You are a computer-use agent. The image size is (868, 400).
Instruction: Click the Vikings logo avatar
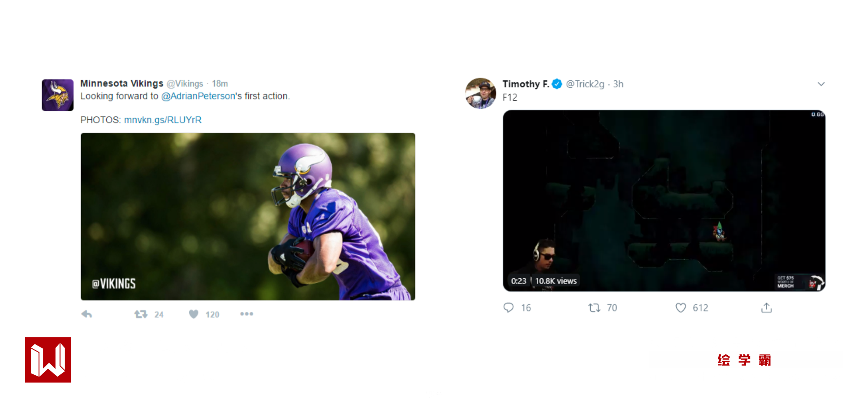pos(57,95)
